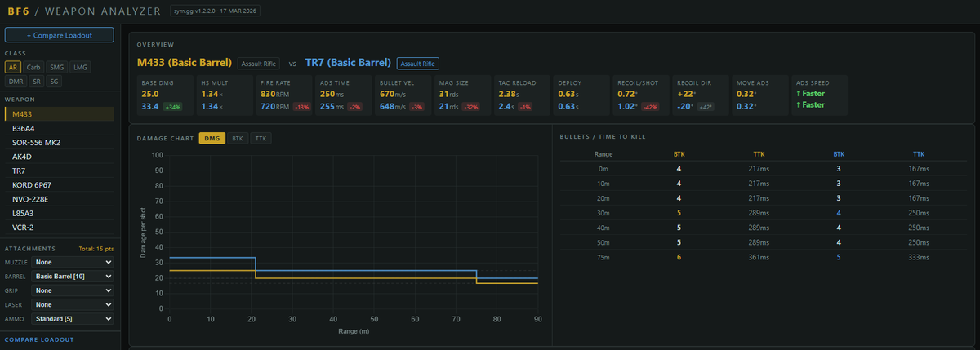The image size is (980, 350).
Task: Click the M433 (Basic Barrel) title
Action: 185,62
